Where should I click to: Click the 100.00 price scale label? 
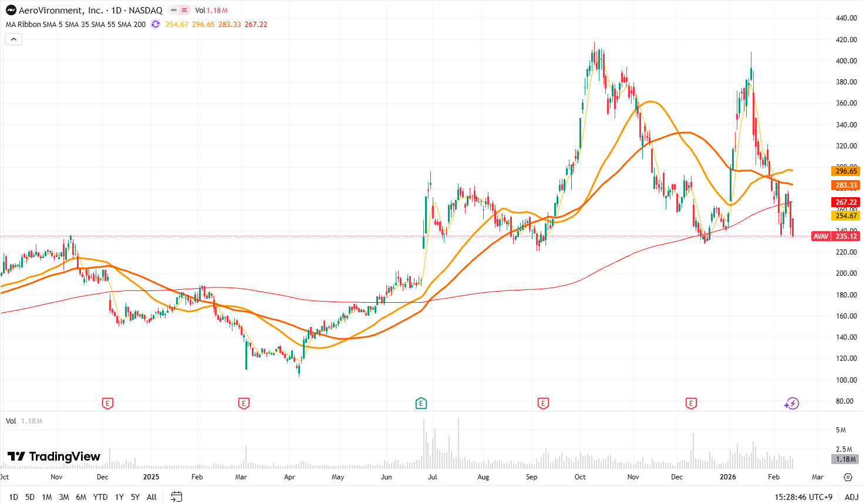(846, 380)
